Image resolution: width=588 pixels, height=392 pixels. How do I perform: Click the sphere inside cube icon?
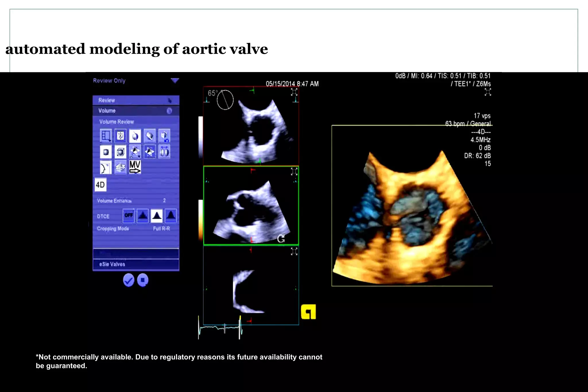[x=120, y=152]
